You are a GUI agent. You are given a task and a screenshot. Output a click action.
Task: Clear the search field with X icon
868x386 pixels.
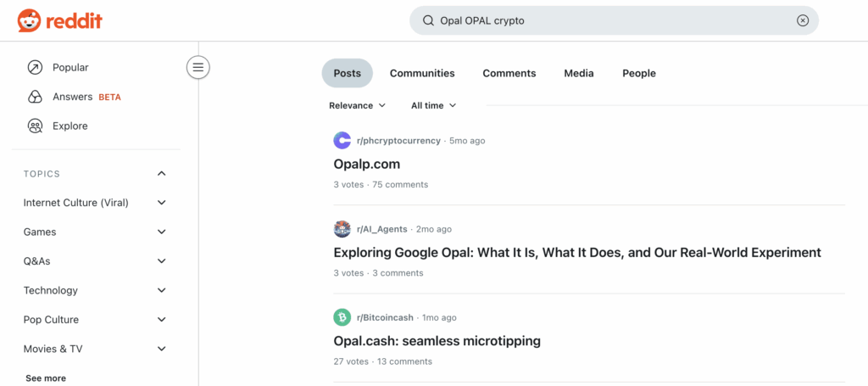pyautogui.click(x=802, y=20)
